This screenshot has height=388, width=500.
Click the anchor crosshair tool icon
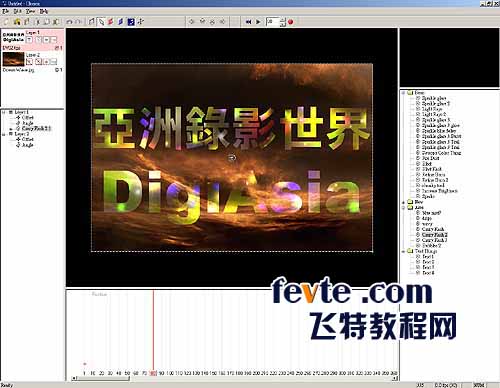[x=141, y=22]
